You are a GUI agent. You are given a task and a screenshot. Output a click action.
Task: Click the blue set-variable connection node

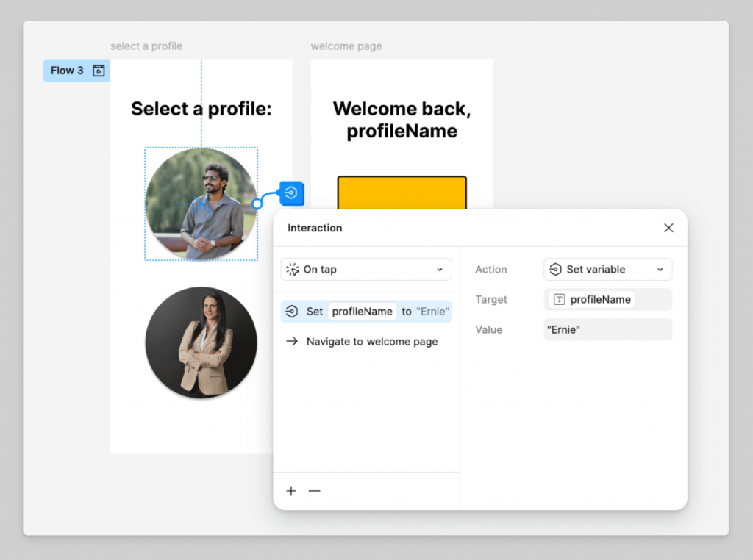coord(292,193)
